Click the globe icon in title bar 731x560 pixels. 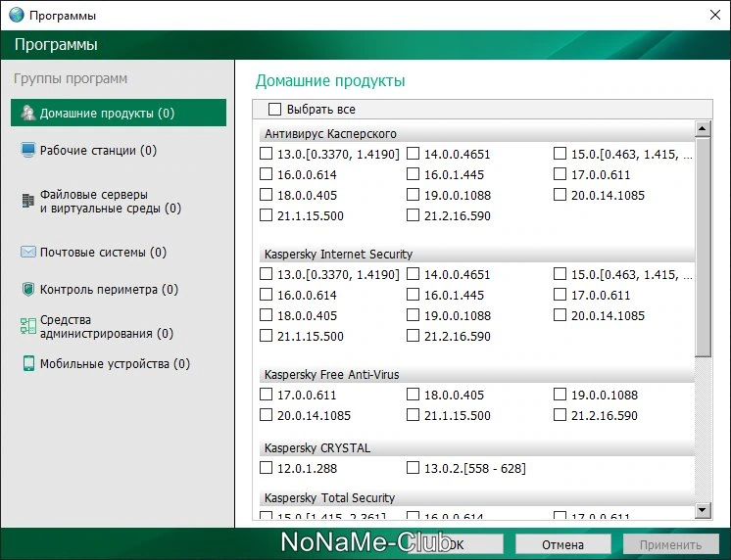17,15
